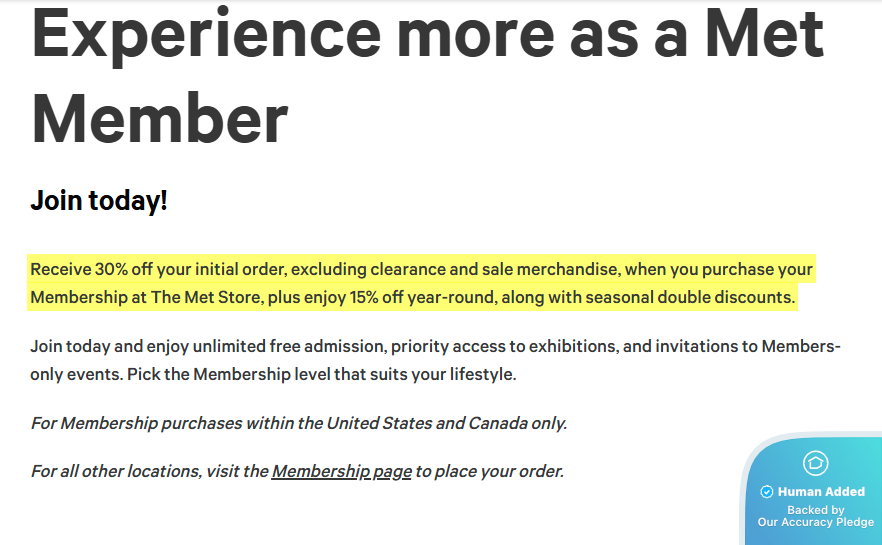Click the Human Added label

click(821, 492)
